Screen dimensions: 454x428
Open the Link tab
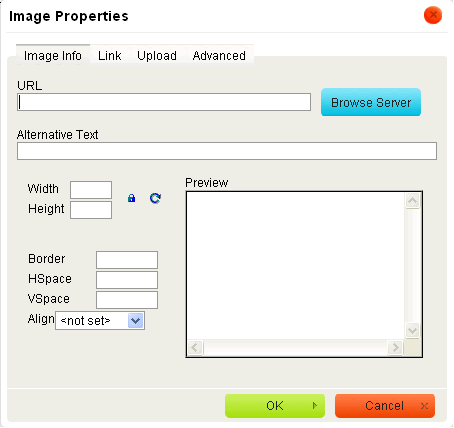109,55
